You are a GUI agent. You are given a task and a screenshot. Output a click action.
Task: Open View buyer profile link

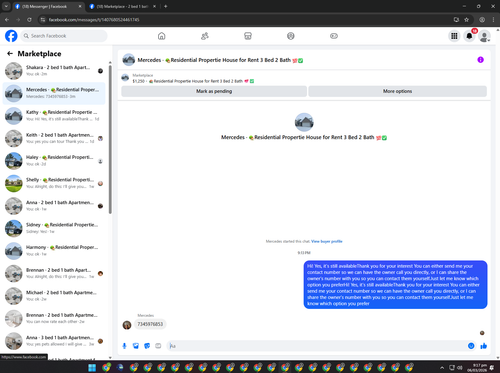point(327,241)
